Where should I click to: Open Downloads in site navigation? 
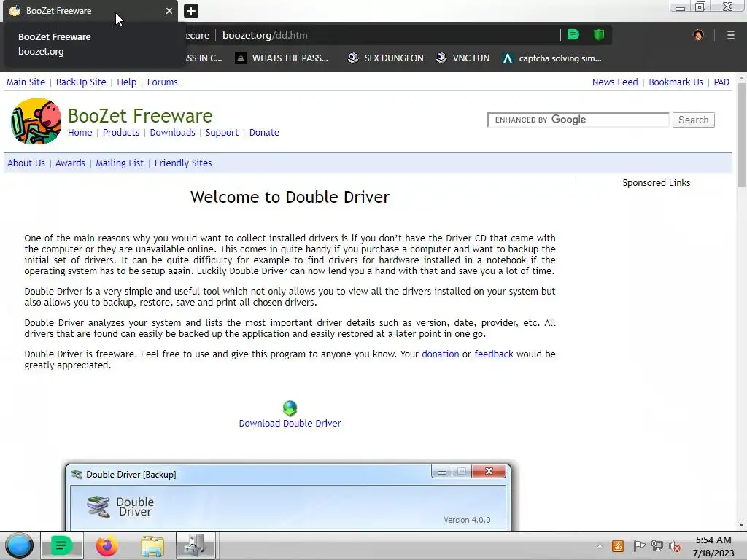[x=172, y=133]
